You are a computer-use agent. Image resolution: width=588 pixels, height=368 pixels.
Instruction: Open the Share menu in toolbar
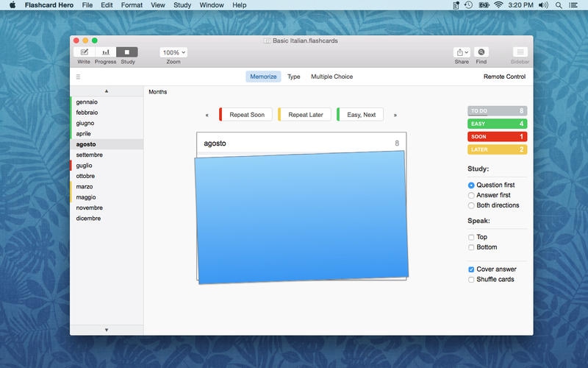click(462, 52)
